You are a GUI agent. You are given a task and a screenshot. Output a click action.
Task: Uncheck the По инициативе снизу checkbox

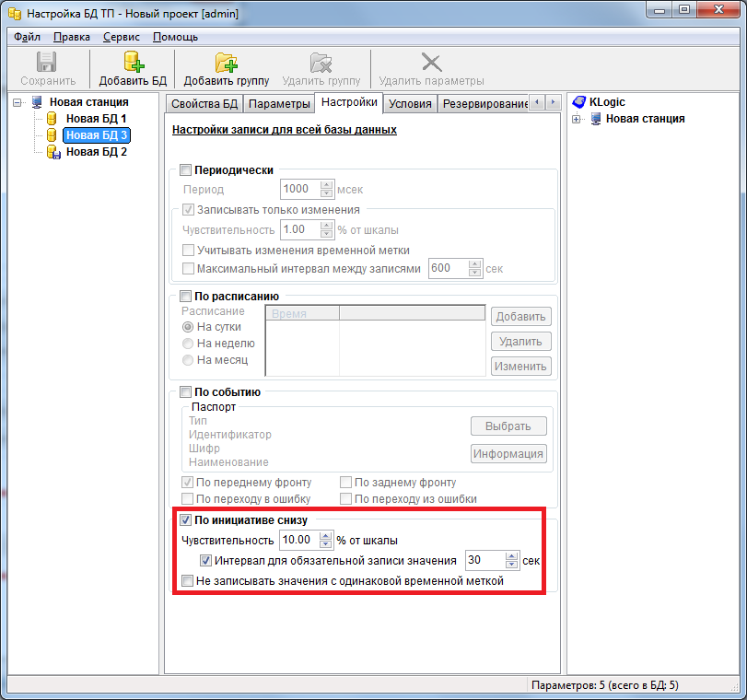185,520
